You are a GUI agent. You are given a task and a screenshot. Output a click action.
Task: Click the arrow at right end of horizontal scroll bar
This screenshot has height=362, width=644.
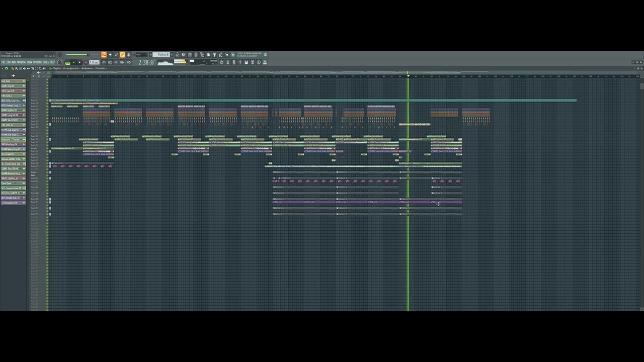(638, 72)
